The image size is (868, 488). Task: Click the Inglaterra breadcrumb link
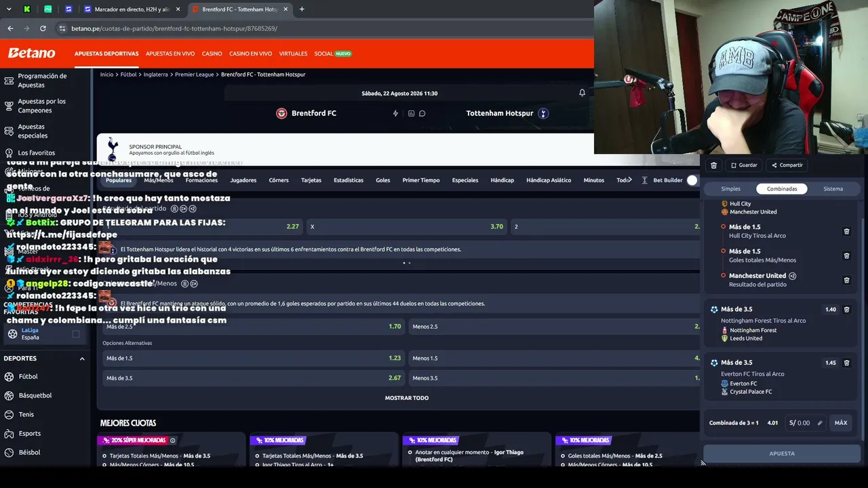pos(156,75)
